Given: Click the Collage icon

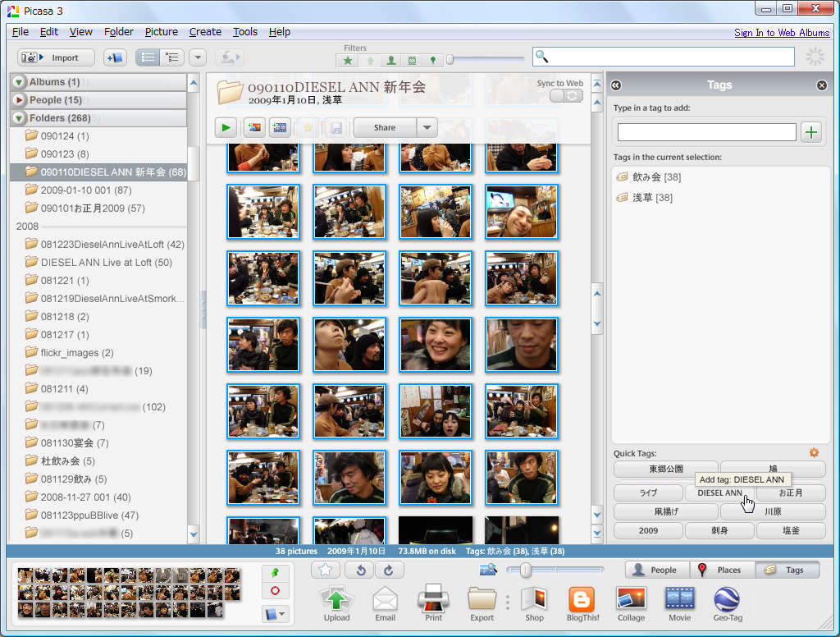Looking at the screenshot, I should [631, 604].
